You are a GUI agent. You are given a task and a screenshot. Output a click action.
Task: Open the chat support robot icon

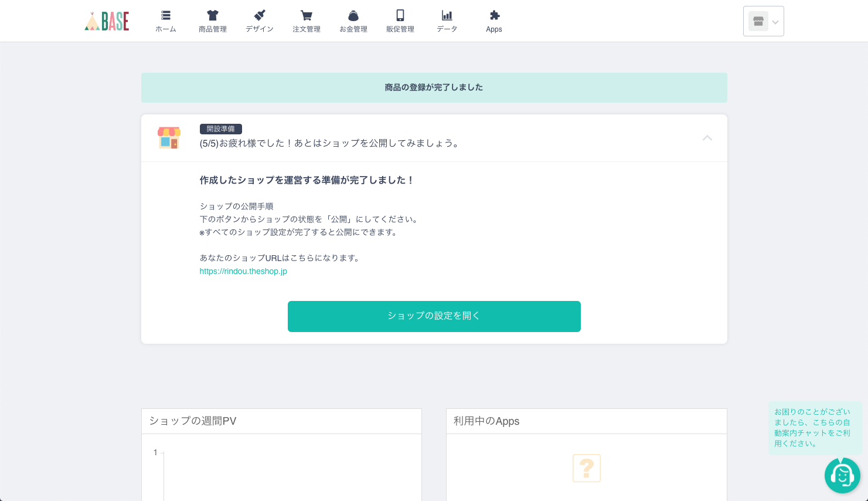[x=842, y=475]
